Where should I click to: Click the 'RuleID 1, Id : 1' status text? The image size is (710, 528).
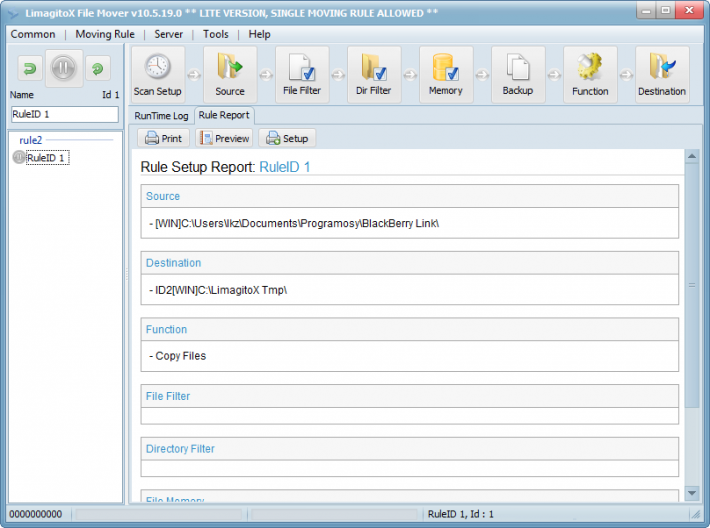coord(461,514)
